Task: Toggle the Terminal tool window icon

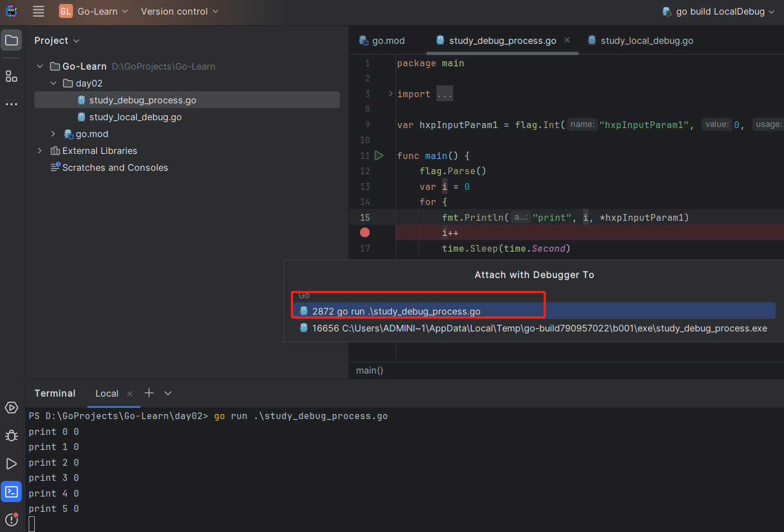Action: pyautogui.click(x=11, y=492)
